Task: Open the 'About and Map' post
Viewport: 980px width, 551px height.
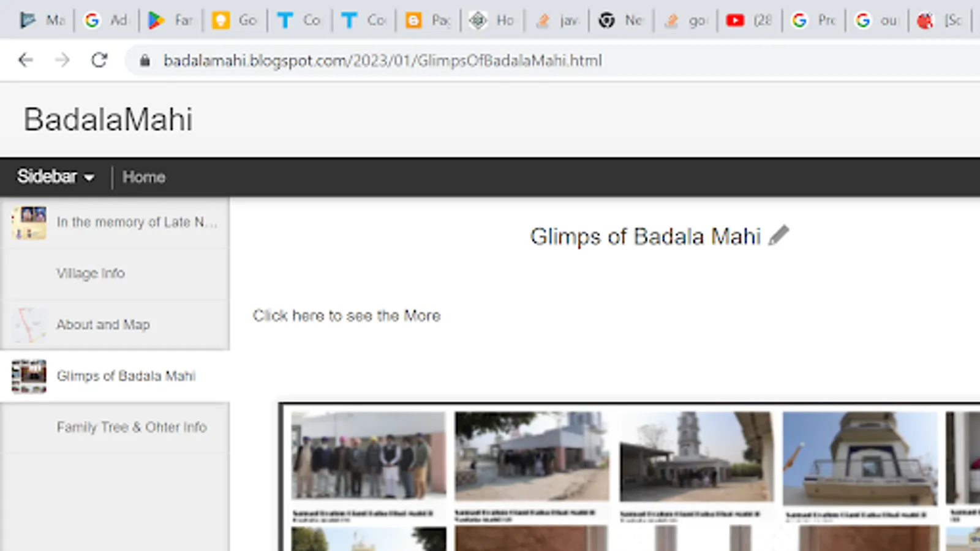Action: pyautogui.click(x=115, y=324)
